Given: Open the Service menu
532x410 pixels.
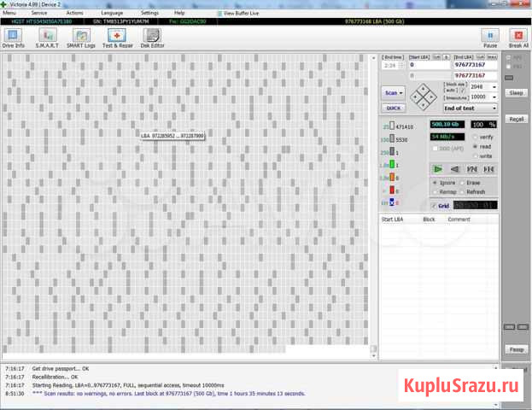Looking at the screenshot, I should [x=39, y=13].
